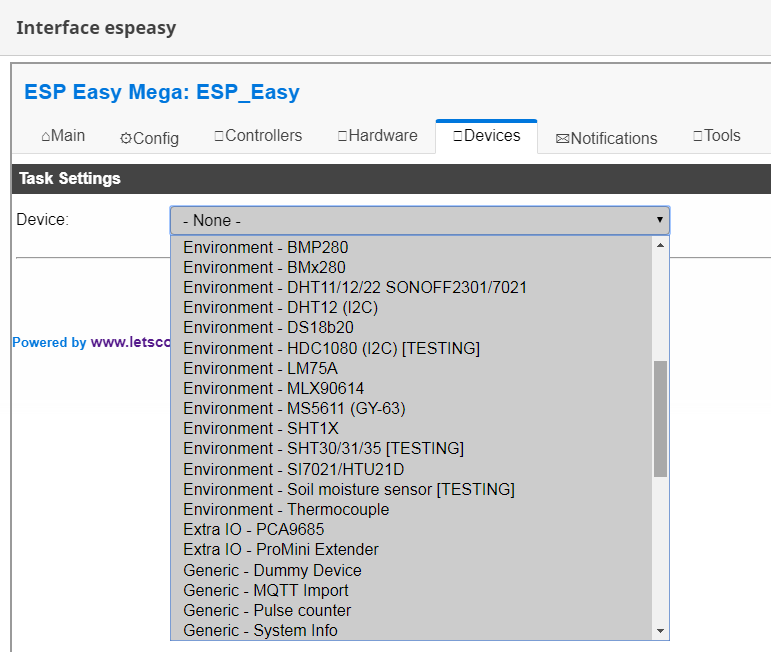Select Environment - HDC1080 (I2C) [TESTING]
The image size is (771, 652).
point(411,348)
